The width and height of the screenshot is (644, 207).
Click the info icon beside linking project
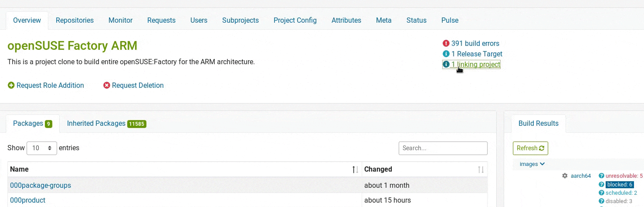click(446, 64)
